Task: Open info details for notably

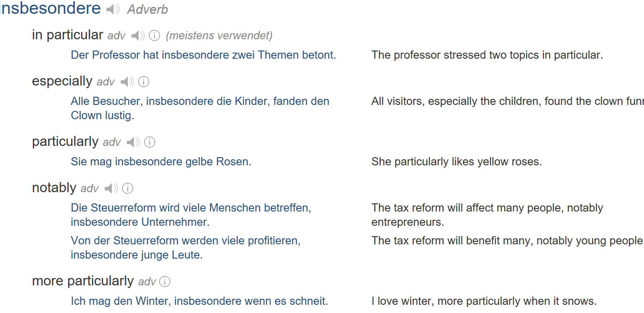Action: 128,188
